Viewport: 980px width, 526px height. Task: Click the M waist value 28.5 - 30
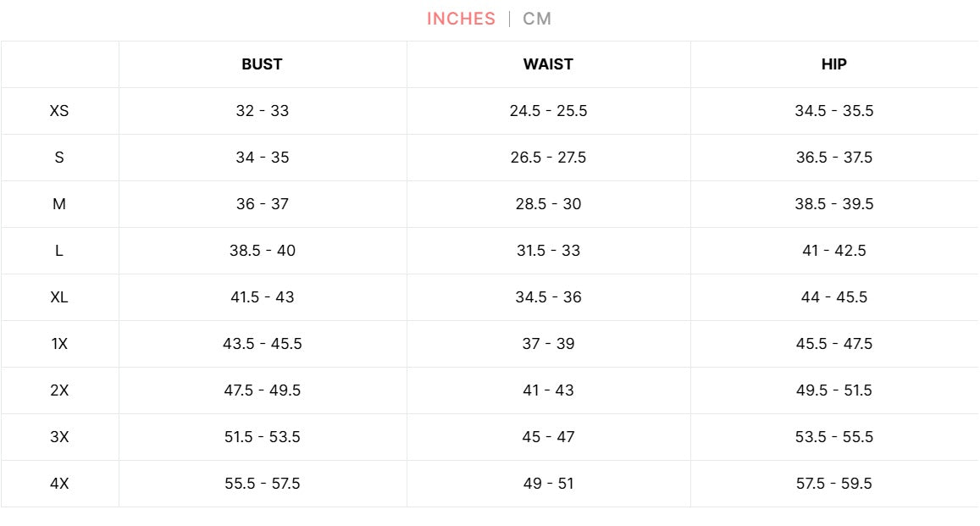[x=548, y=204]
